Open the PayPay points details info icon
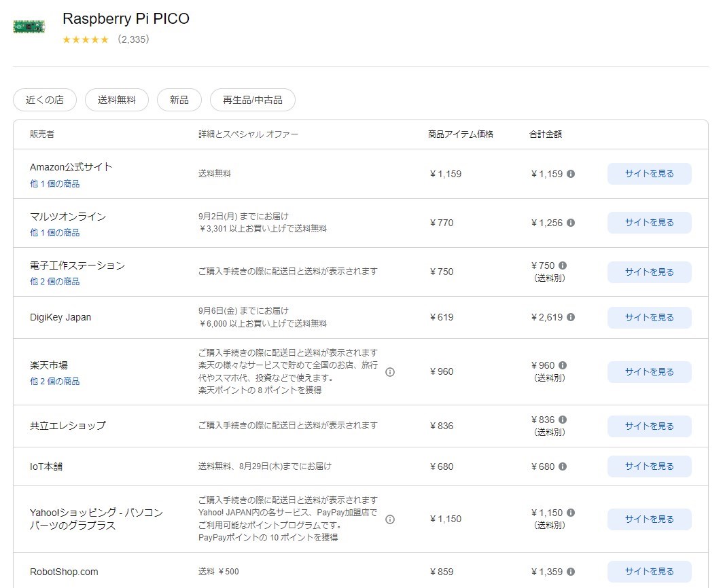This screenshot has width=723, height=588. [x=390, y=519]
